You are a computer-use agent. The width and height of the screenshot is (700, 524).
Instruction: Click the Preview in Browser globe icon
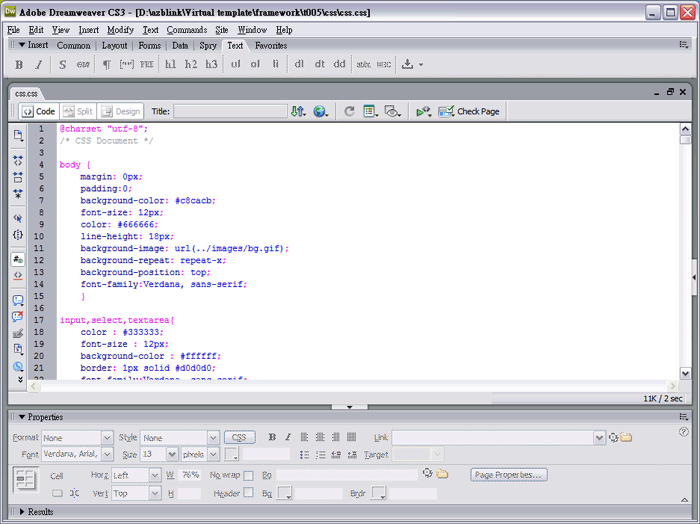pyautogui.click(x=320, y=112)
